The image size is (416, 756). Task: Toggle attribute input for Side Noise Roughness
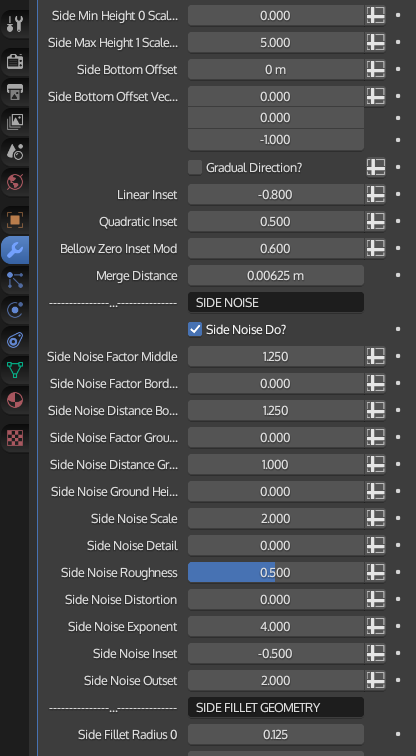click(375, 573)
